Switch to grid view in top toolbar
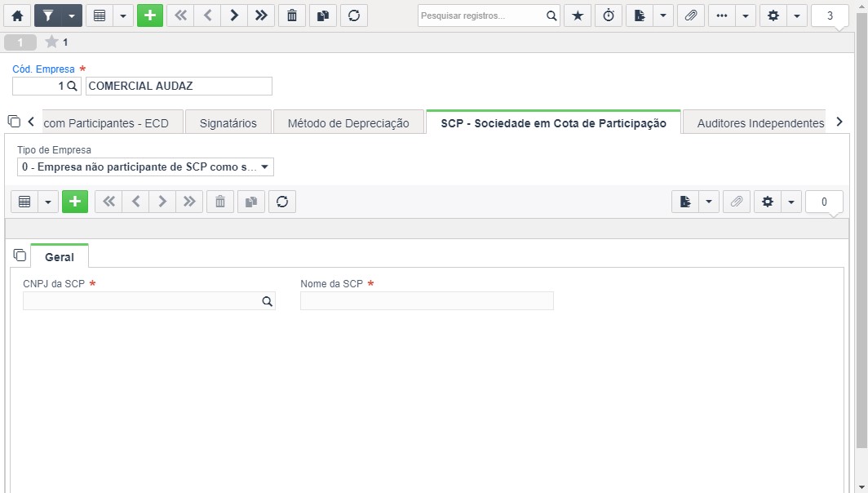 pyautogui.click(x=99, y=16)
